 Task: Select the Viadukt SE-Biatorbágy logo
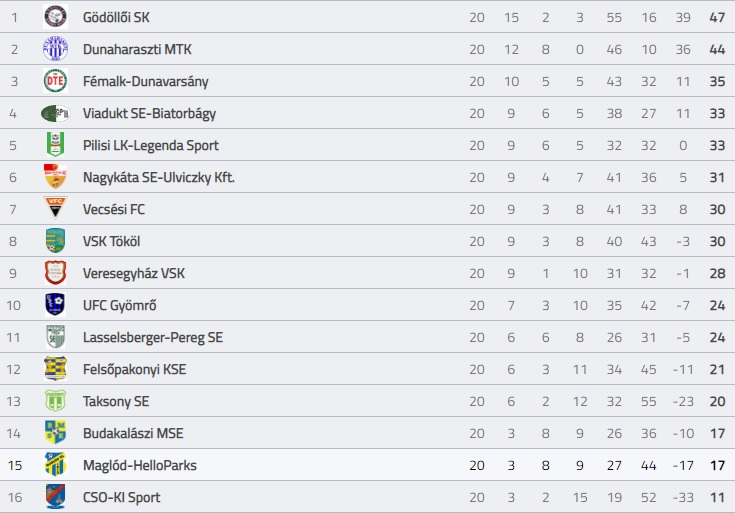[x=55, y=113]
